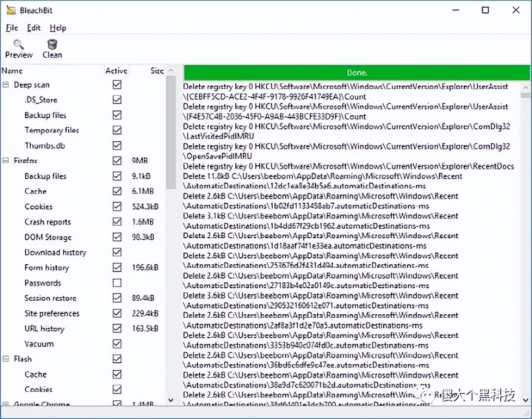Click the Name column header

tap(12, 71)
